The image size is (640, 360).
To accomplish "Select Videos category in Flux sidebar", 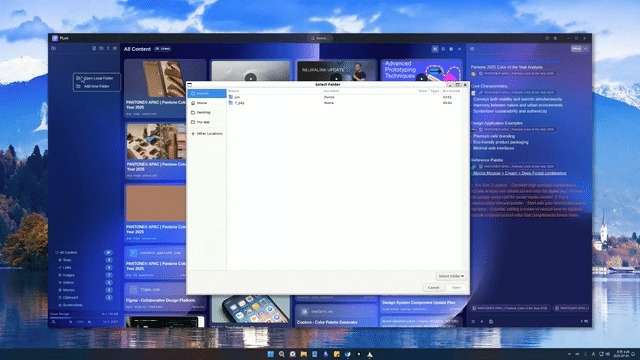I will [84, 282].
